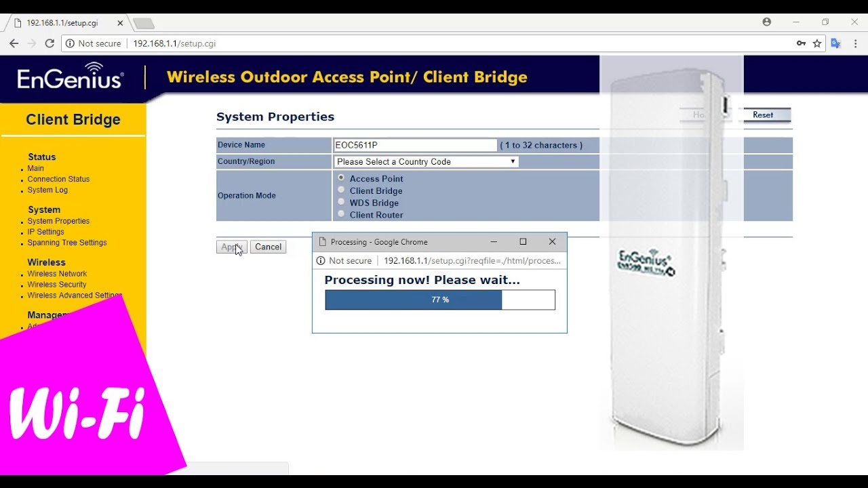Restore down the main Chrome window

pyautogui.click(x=825, y=22)
